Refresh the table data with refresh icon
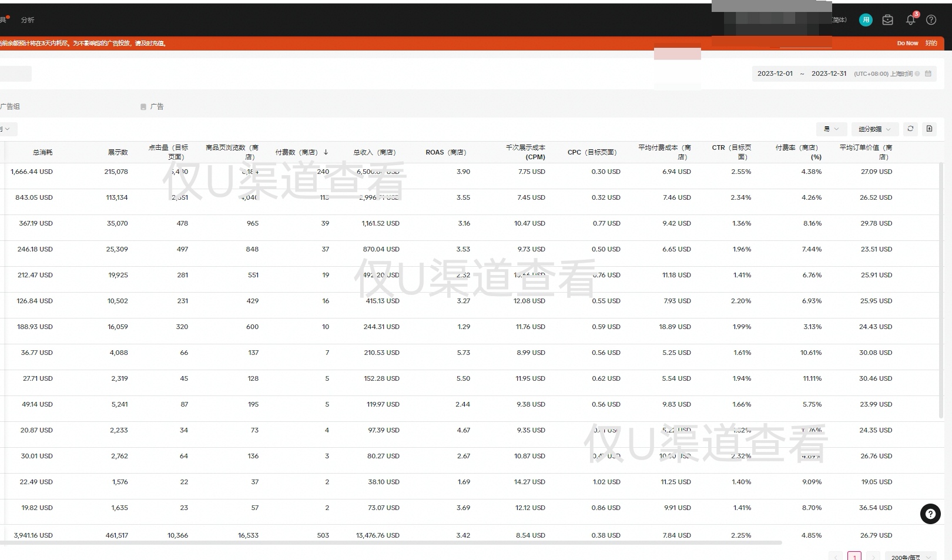The width and height of the screenshot is (952, 560). click(910, 129)
